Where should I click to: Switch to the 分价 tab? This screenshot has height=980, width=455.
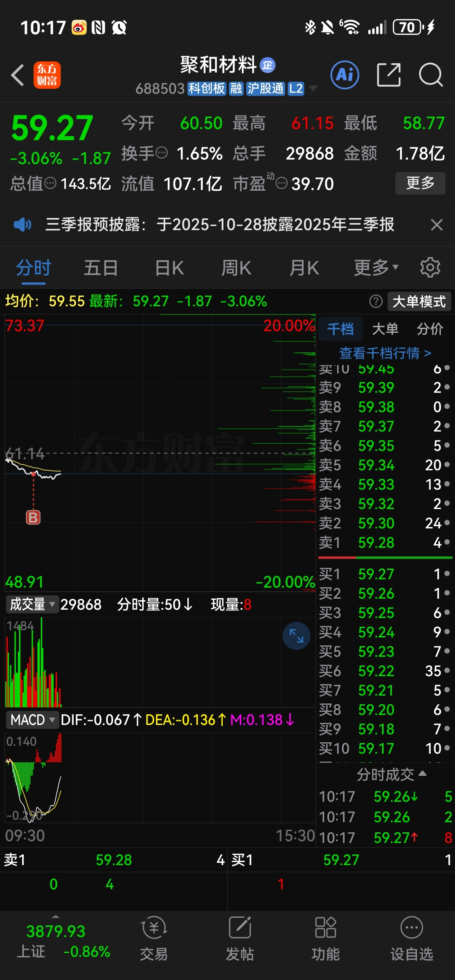coord(430,329)
